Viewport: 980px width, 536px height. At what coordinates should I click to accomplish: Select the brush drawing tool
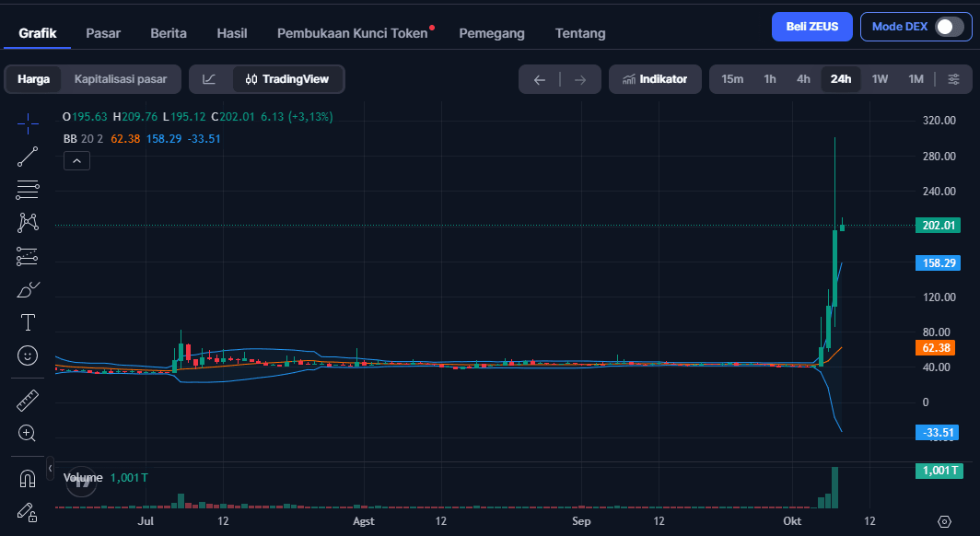[x=28, y=289]
